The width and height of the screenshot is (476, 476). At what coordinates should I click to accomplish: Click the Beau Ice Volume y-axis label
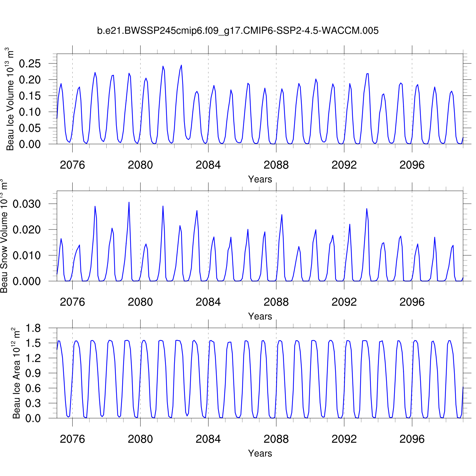(x=10, y=99)
